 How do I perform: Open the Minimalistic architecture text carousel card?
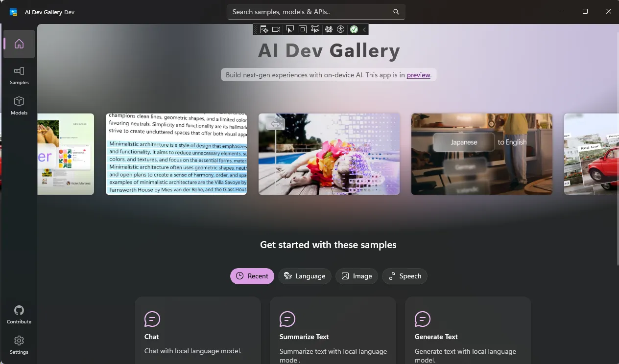(176, 154)
